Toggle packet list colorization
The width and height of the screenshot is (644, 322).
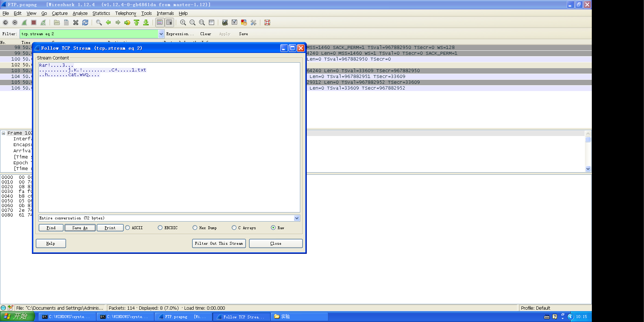point(160,22)
